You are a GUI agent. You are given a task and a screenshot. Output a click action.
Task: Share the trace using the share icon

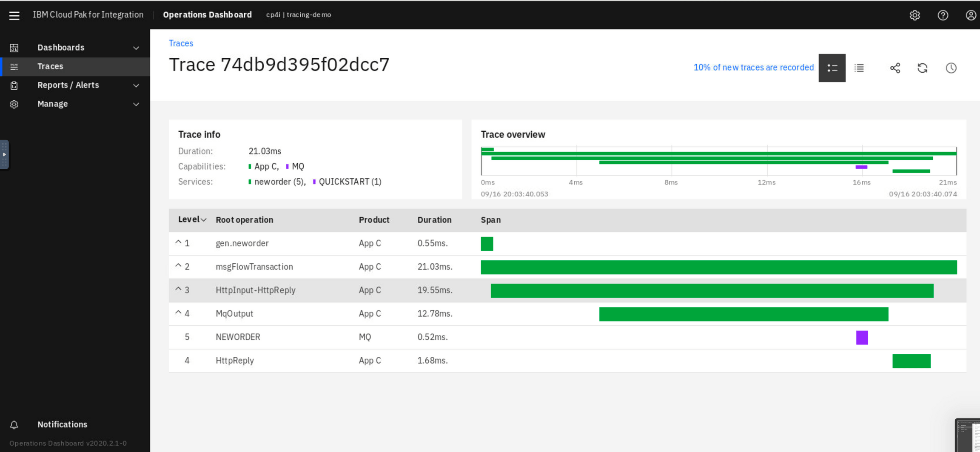[x=895, y=68]
